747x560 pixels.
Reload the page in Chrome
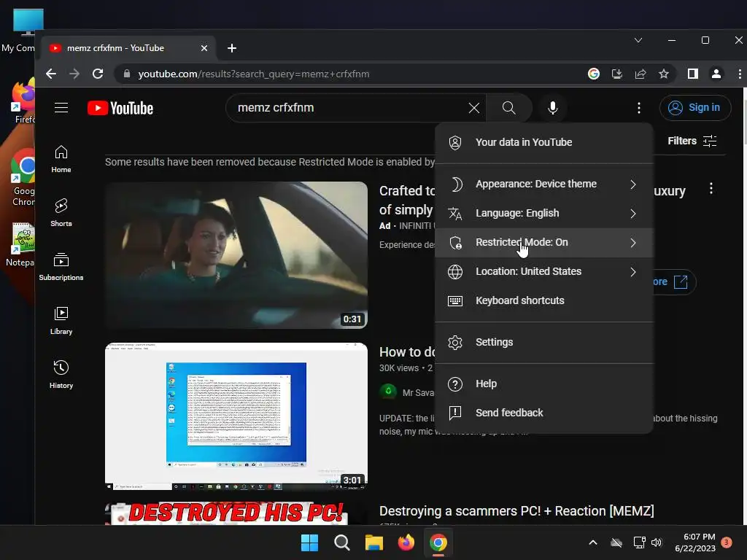tap(98, 74)
